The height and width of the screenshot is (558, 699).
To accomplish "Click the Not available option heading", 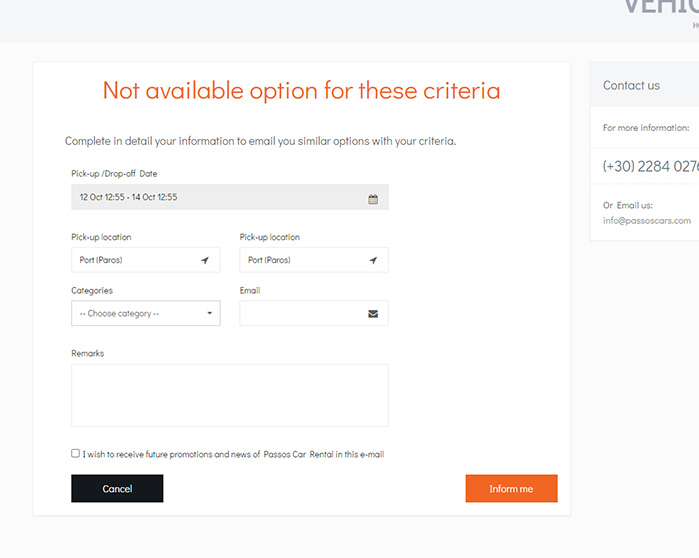I will (x=301, y=91).
